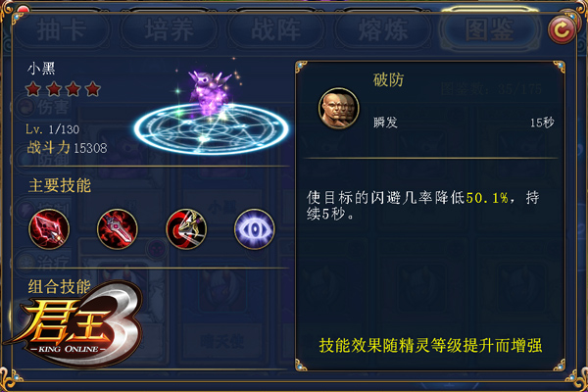The height and width of the screenshot is (392, 588).
Task: Click the 破防 skill title
Action: pyautogui.click(x=388, y=80)
